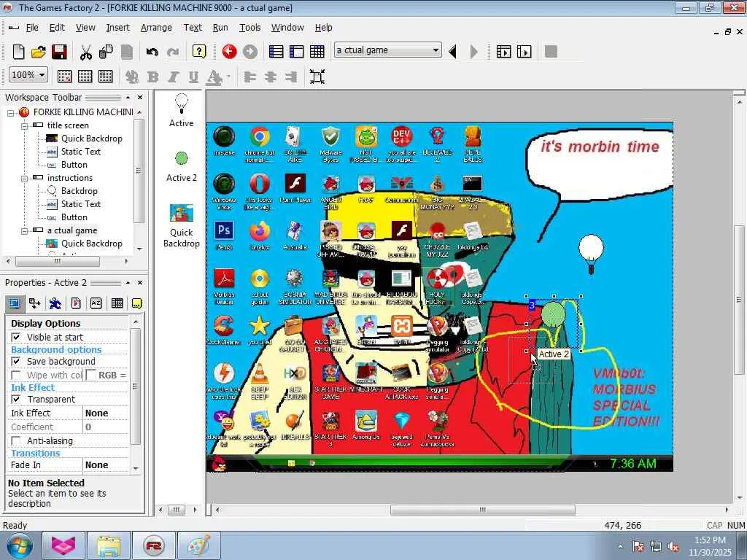Collapse the instructions tree node
747x560 pixels.
click(24, 178)
